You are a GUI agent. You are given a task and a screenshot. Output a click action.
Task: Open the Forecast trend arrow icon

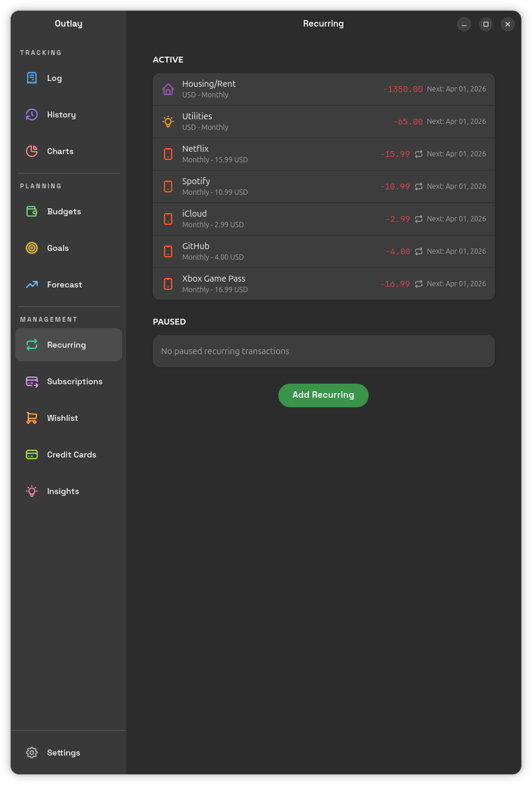click(32, 284)
